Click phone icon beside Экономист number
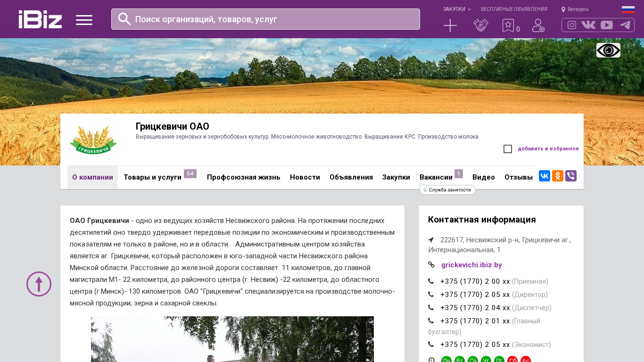 coord(431,345)
